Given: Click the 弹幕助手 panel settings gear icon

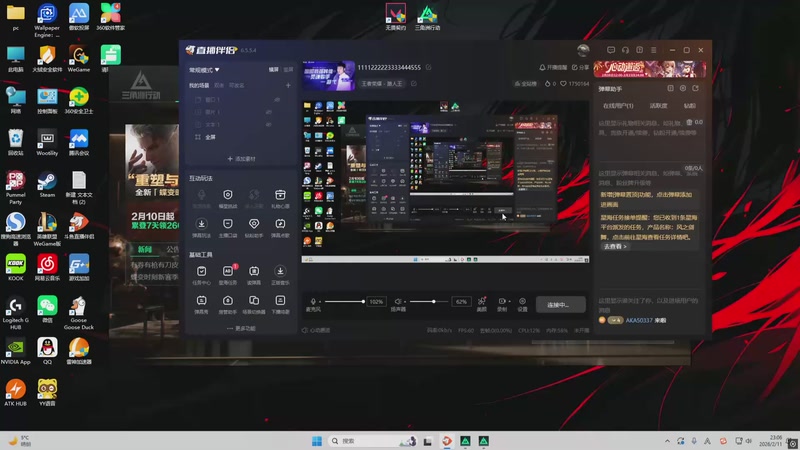Looking at the screenshot, I should [x=683, y=88].
